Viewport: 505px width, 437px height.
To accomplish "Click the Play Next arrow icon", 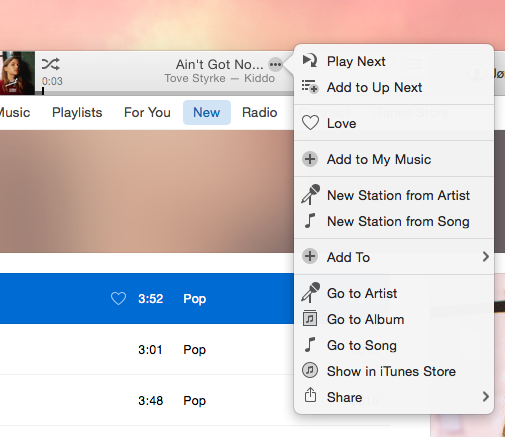I will [x=310, y=60].
